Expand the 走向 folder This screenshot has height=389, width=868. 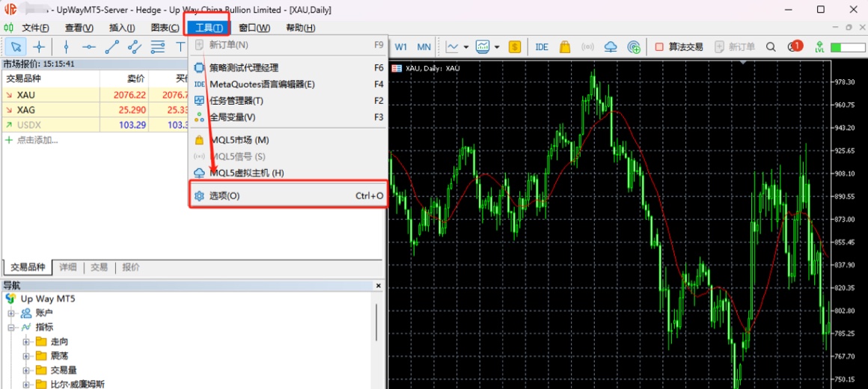coord(26,342)
